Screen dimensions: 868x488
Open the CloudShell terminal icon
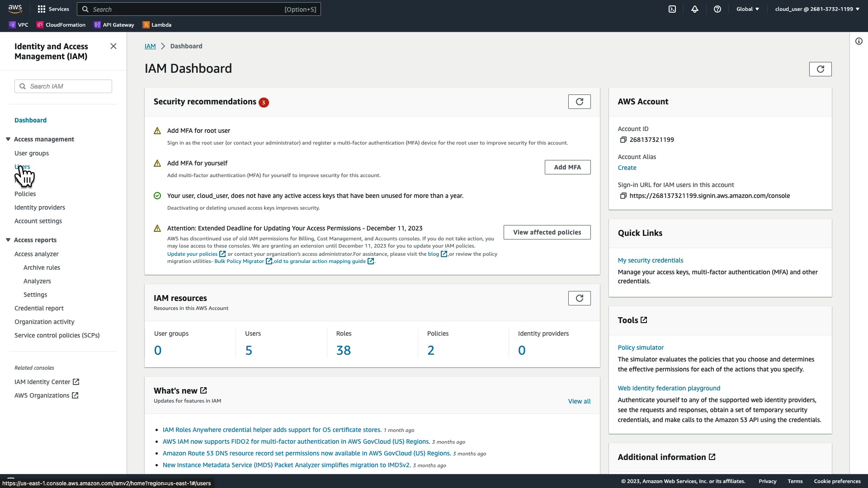pyautogui.click(x=672, y=9)
